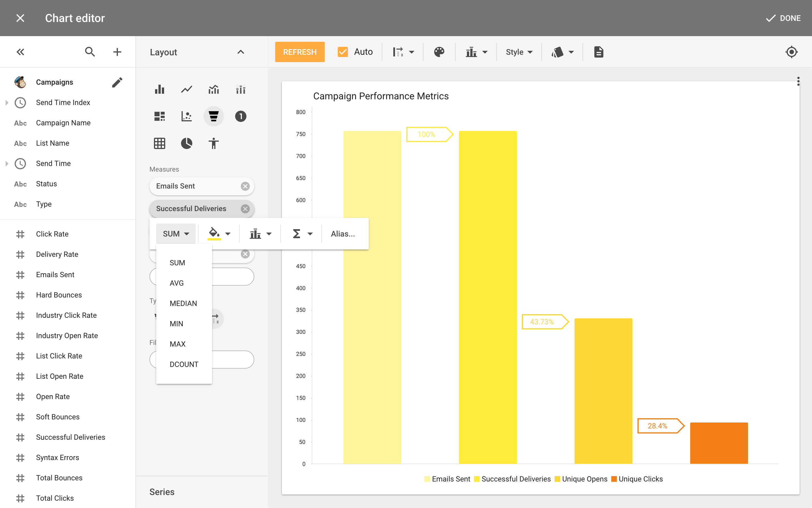Image resolution: width=812 pixels, height=508 pixels.
Task: Select the scatter chart type icon
Action: pos(187,116)
